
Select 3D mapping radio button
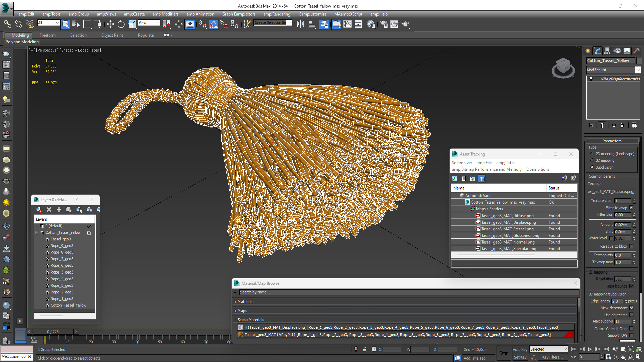click(592, 160)
